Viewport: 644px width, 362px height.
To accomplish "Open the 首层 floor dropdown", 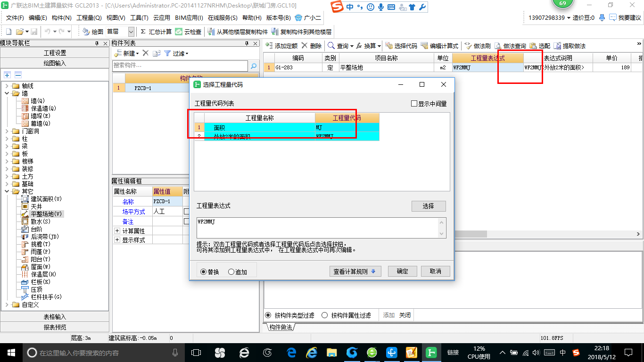I will tap(131, 32).
